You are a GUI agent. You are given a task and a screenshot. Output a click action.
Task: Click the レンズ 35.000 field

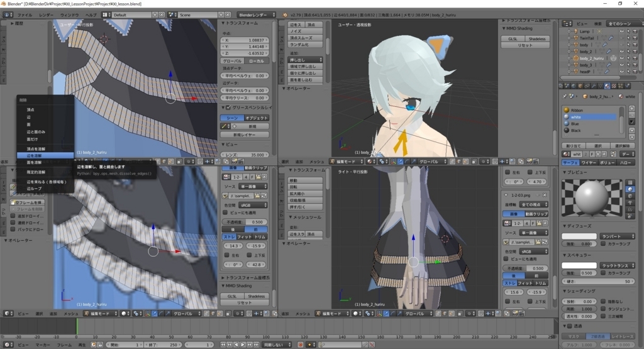tap(245, 155)
